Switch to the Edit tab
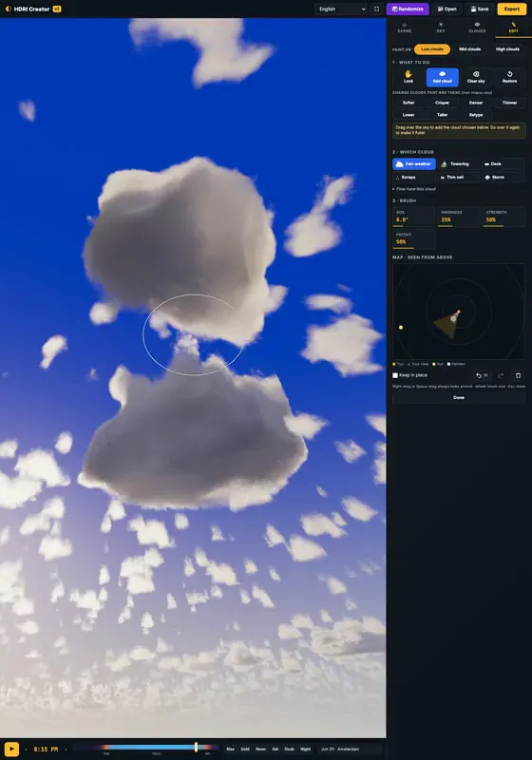The width and height of the screenshot is (532, 760). coord(513,28)
